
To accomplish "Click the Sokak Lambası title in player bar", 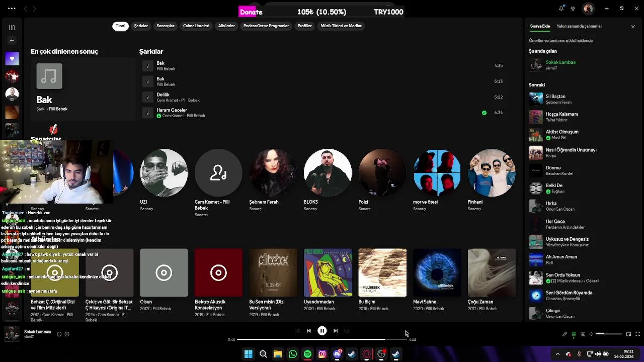I will tap(37, 332).
